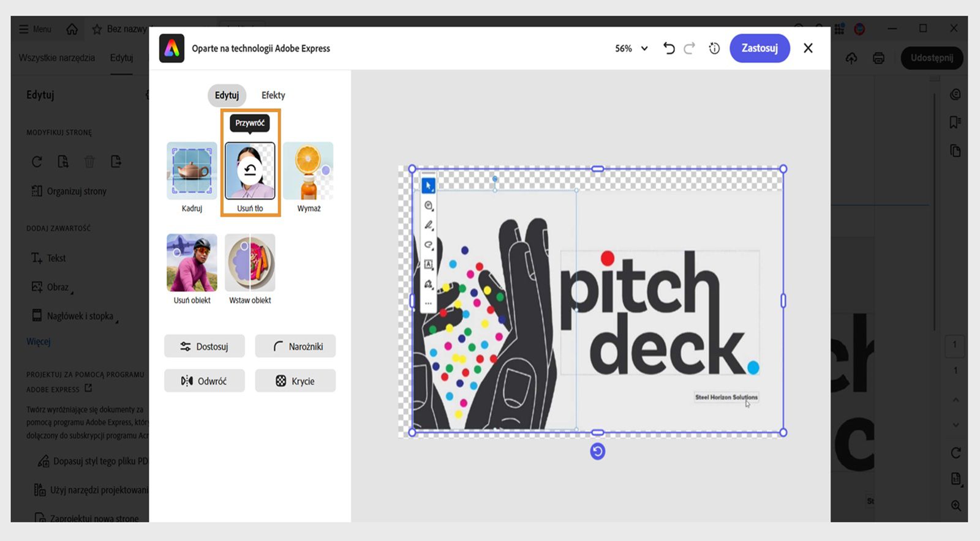Open the version history clock icon
The image size is (980, 541).
pos(714,48)
